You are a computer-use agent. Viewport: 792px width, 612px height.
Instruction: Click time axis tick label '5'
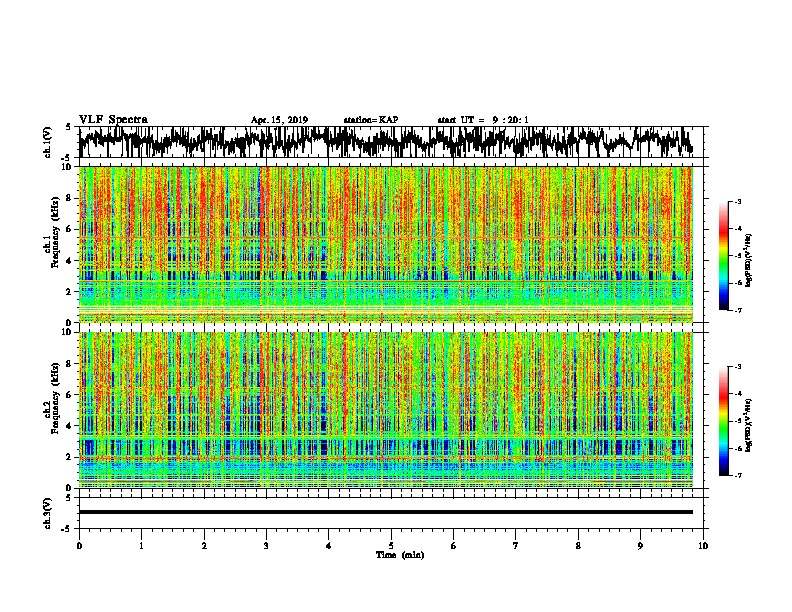[x=391, y=546]
